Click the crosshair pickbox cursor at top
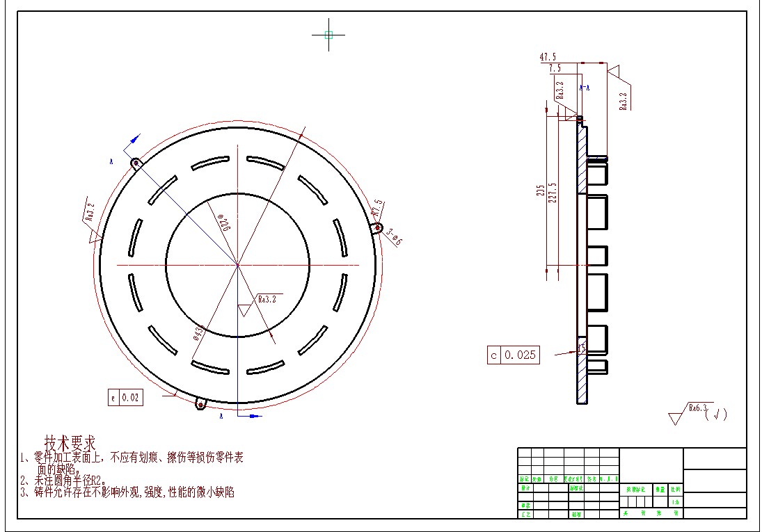762x532 pixels. click(x=328, y=34)
